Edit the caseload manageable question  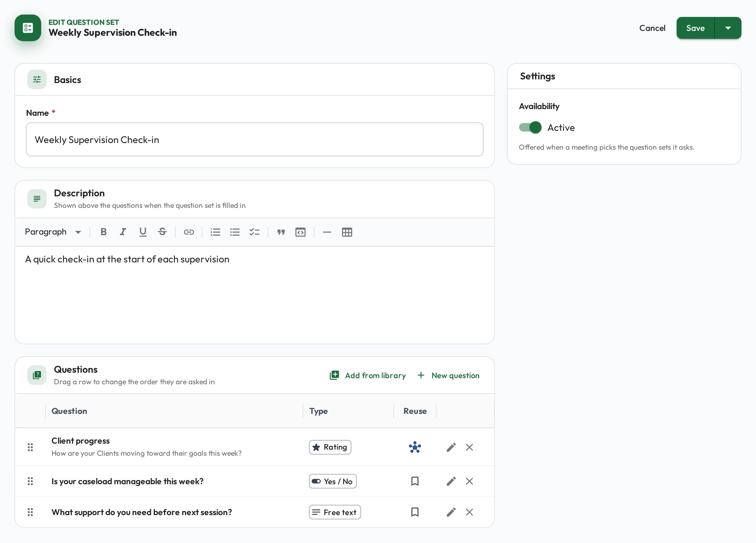(451, 481)
